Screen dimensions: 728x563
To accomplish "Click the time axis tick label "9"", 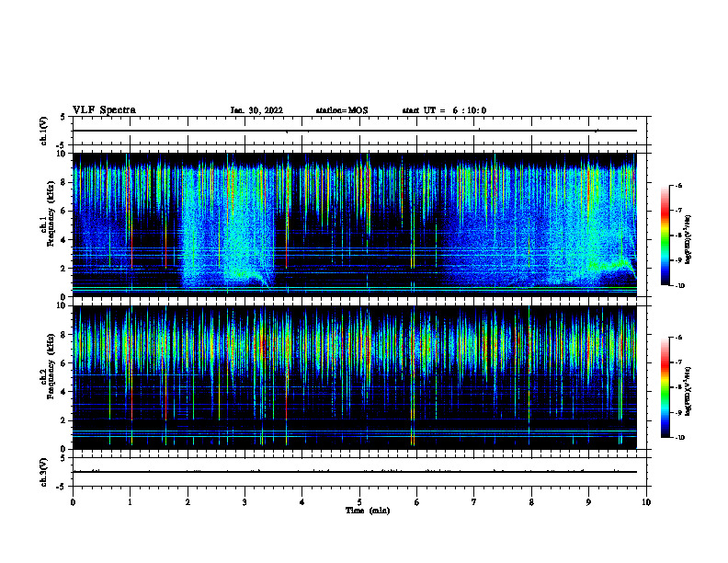I will pyautogui.click(x=588, y=502).
